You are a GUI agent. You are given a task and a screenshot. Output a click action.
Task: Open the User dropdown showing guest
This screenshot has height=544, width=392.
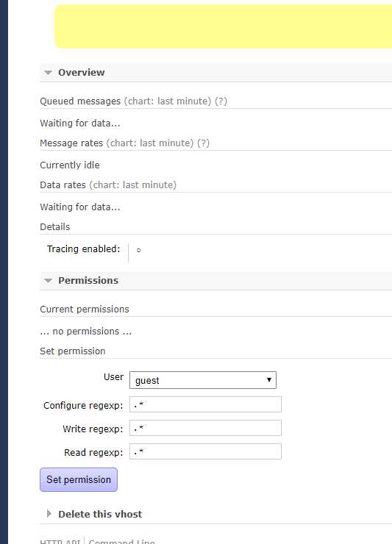pyautogui.click(x=203, y=380)
